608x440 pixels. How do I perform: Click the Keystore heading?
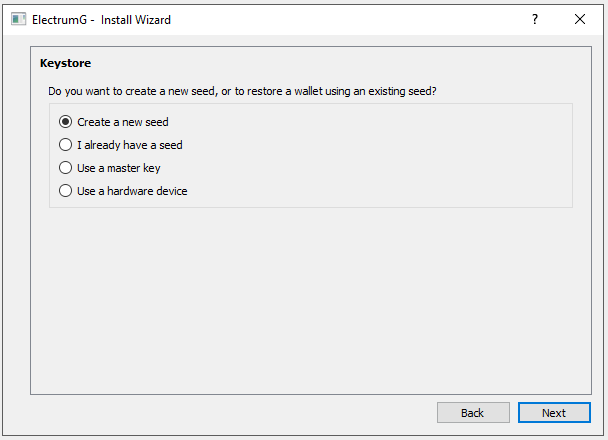[x=65, y=63]
